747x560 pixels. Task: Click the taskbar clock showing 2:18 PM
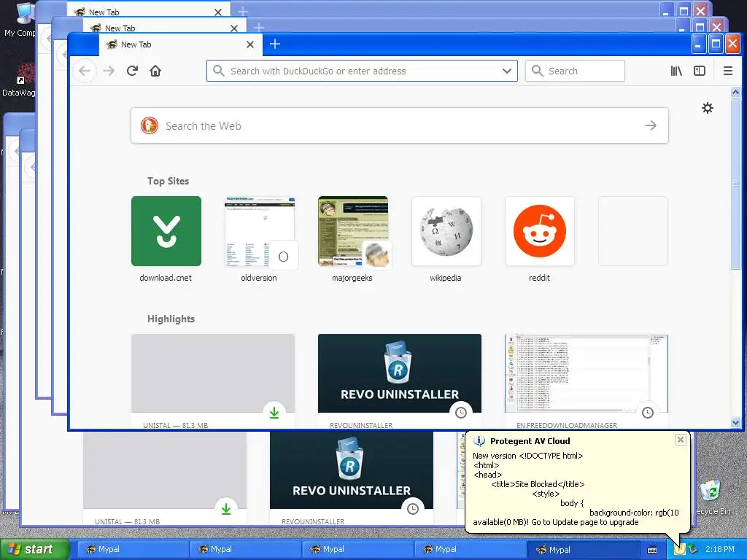[719, 549]
